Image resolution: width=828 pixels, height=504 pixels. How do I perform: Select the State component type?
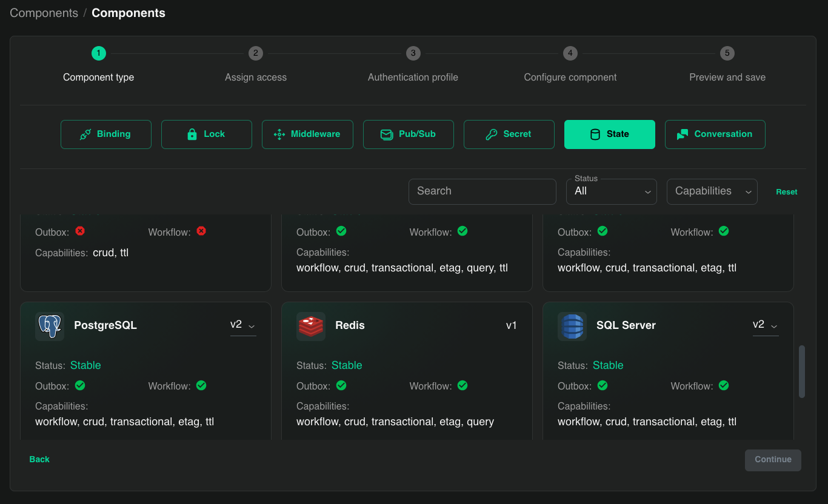[x=610, y=134]
